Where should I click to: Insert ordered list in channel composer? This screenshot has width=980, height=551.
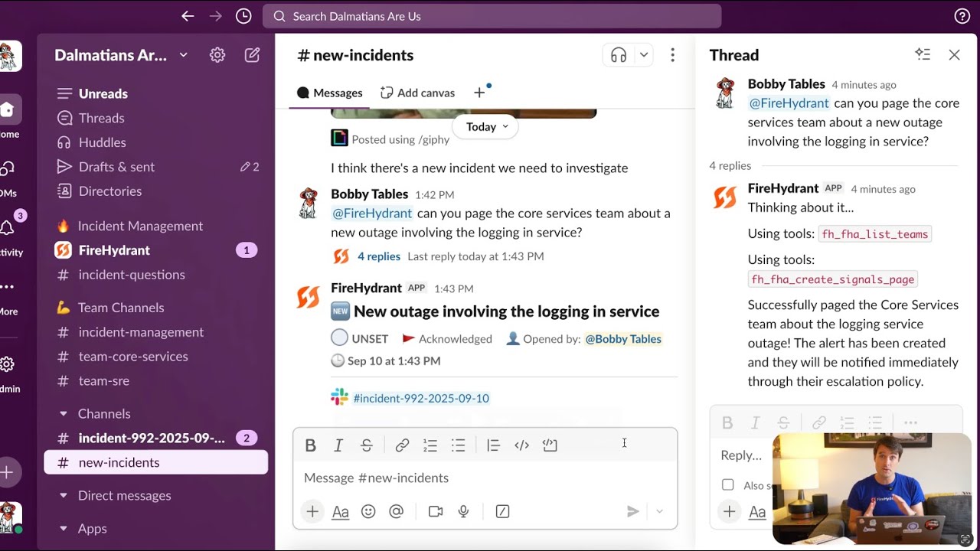pyautogui.click(x=430, y=445)
